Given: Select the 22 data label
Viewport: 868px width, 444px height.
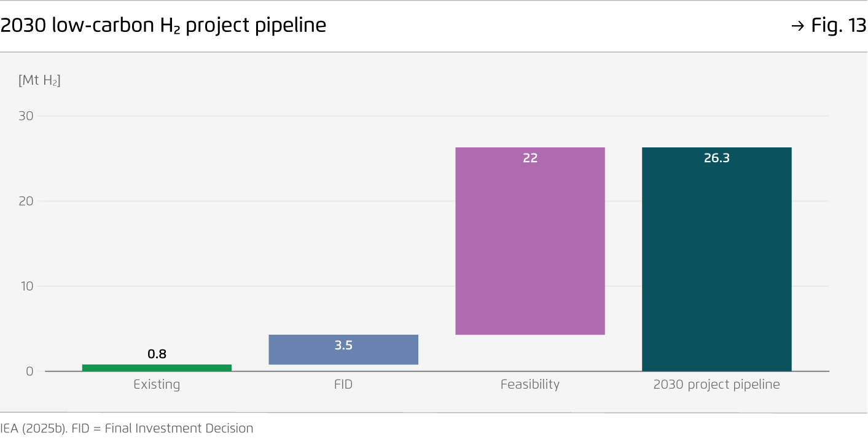Looking at the screenshot, I should 530,158.
